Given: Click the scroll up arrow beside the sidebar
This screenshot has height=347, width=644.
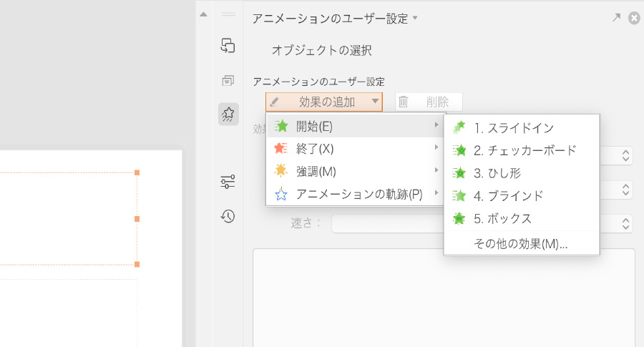Looking at the screenshot, I should [203, 14].
